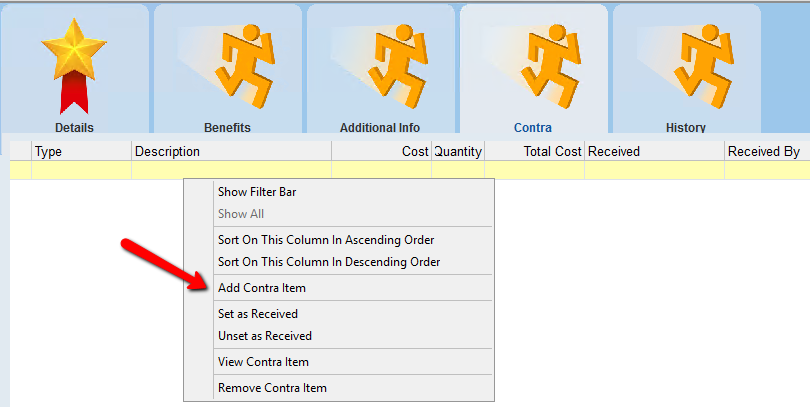Sort this column in ascending order
The image size is (810, 407).
pos(326,240)
